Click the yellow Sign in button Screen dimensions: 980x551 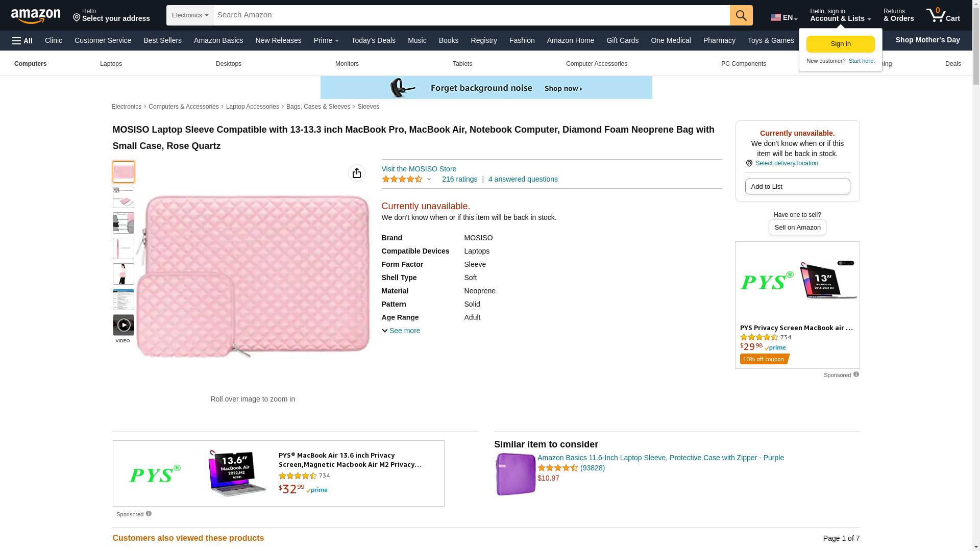click(840, 44)
